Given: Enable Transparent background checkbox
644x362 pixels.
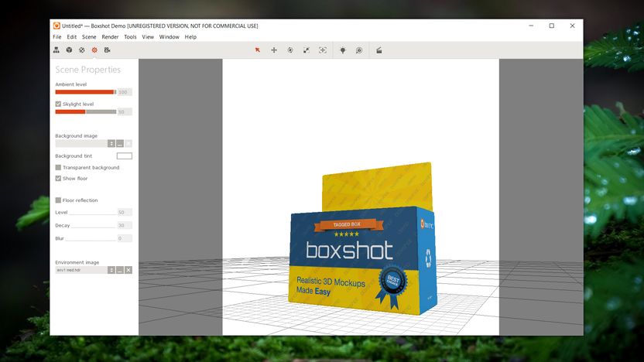Looking at the screenshot, I should [x=58, y=167].
